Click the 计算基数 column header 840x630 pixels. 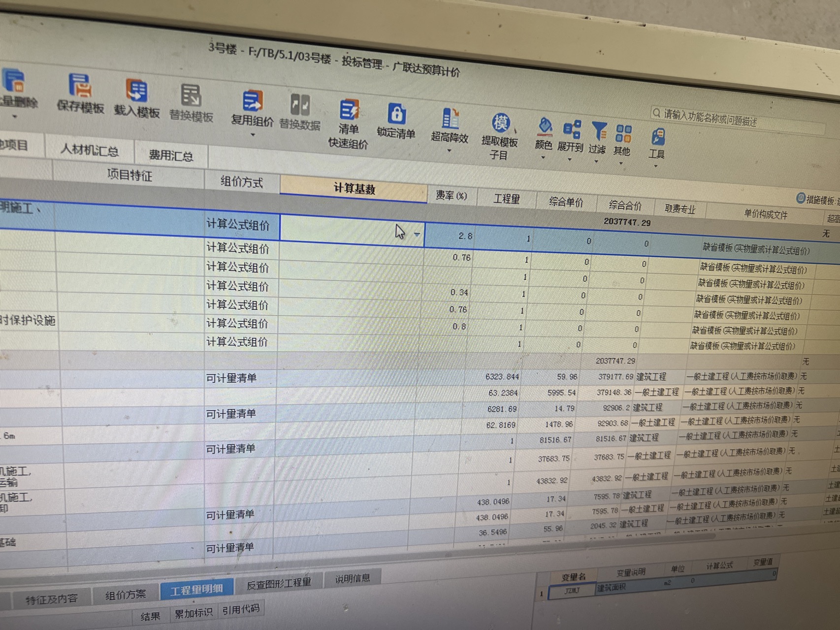[354, 189]
